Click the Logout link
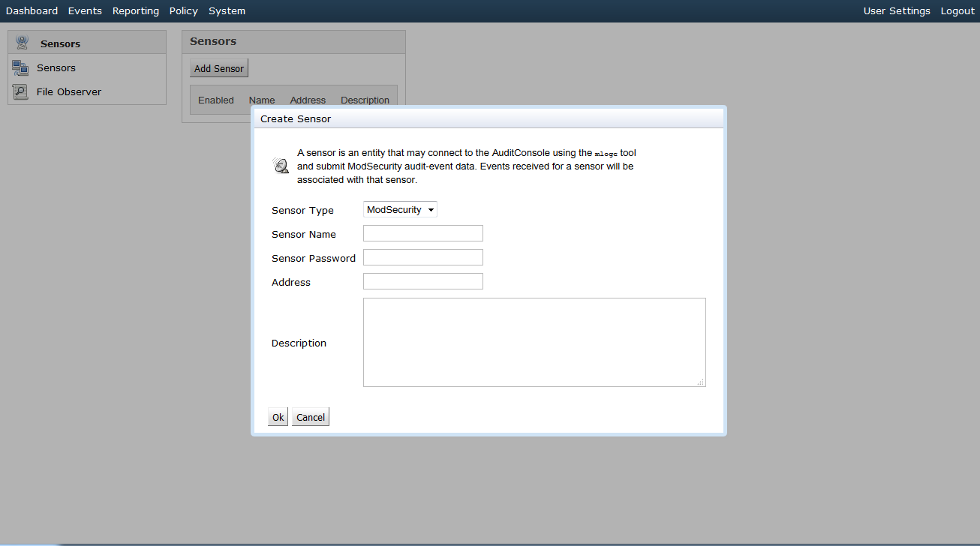The image size is (980, 546). point(957,11)
